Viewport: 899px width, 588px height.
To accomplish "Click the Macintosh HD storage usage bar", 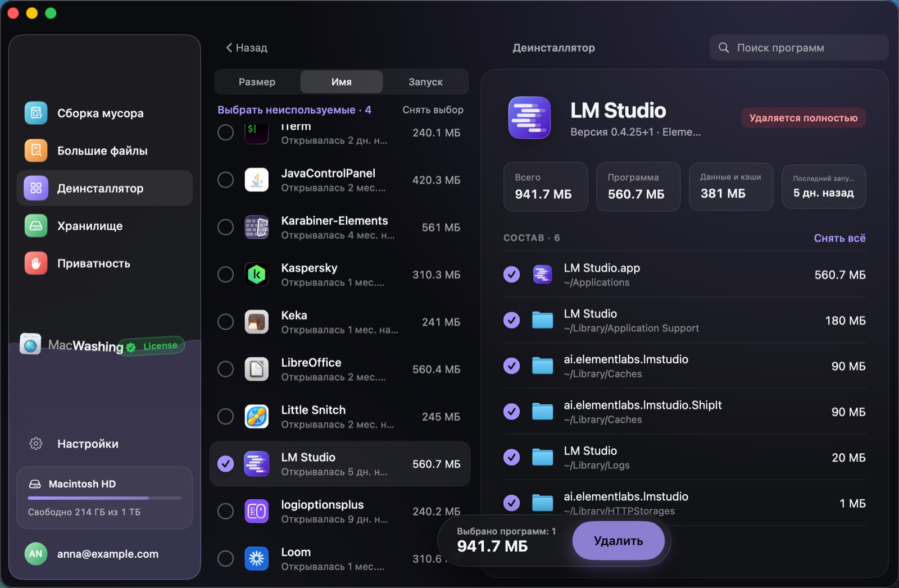I will click(105, 498).
